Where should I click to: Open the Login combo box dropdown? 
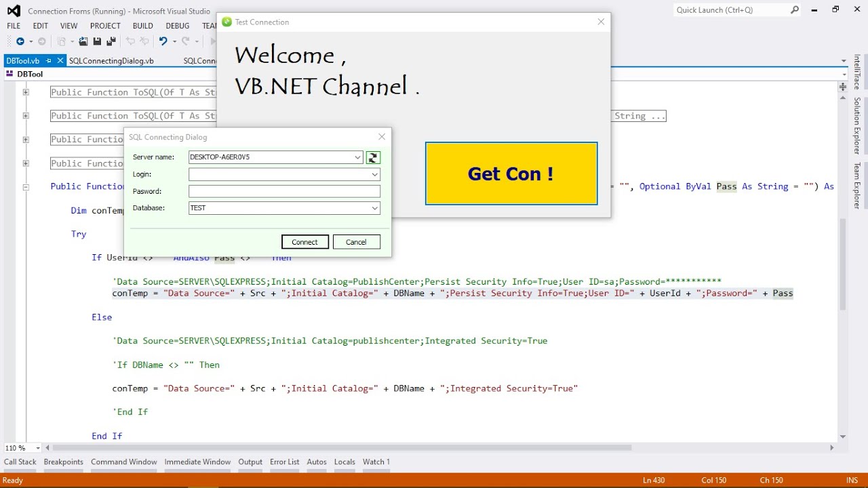tap(374, 174)
